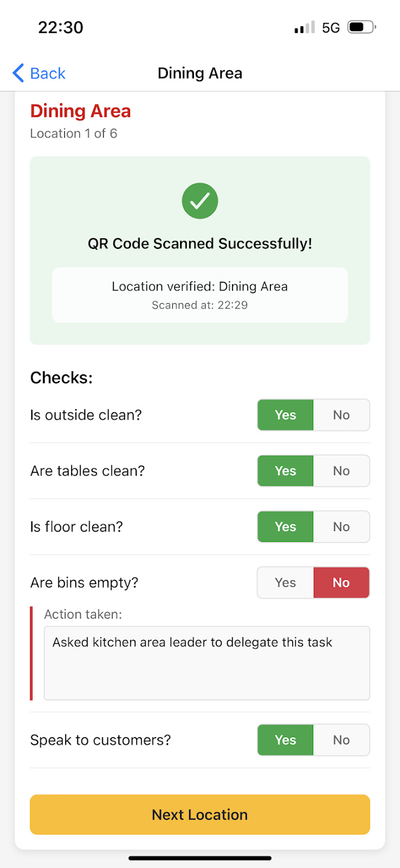Edit the 'Action taken' text field
Viewport: 400px width, 868px height.
coord(207,662)
